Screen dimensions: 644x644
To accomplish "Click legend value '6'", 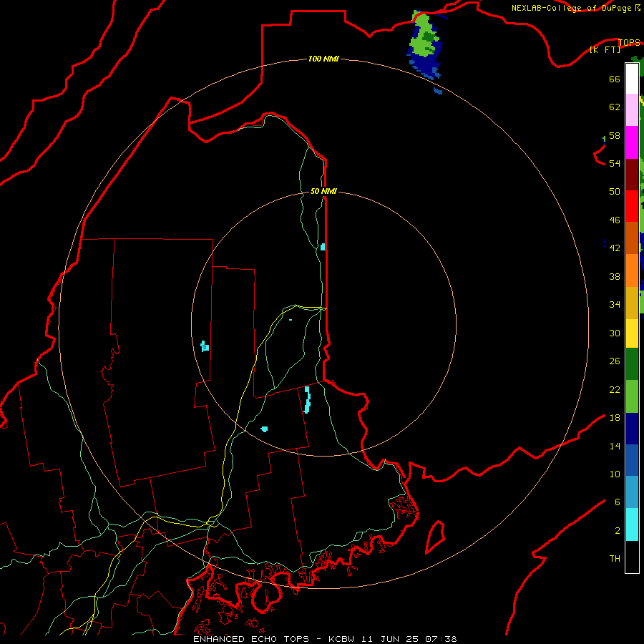I will 617,502.
